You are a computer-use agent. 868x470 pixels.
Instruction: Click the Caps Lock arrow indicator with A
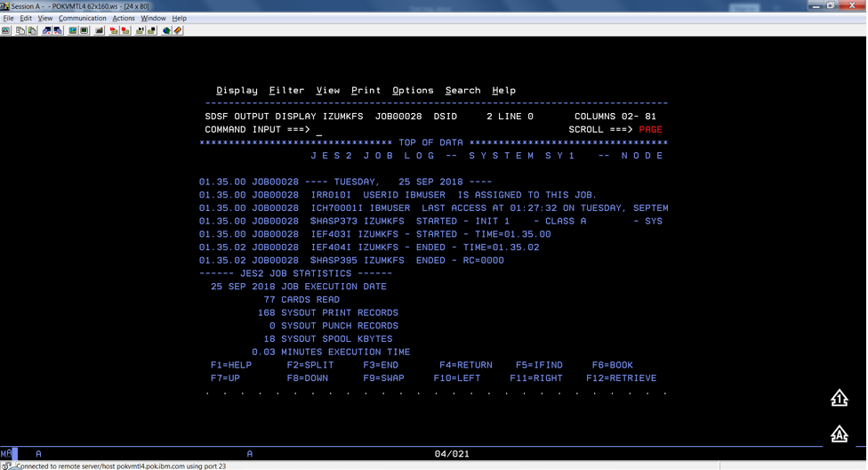[x=839, y=434]
